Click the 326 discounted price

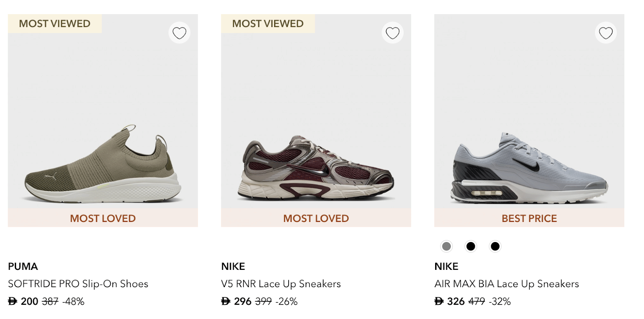coord(456,301)
